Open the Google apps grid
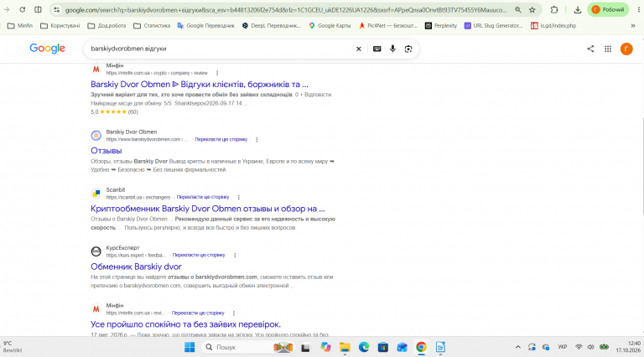 608,49
